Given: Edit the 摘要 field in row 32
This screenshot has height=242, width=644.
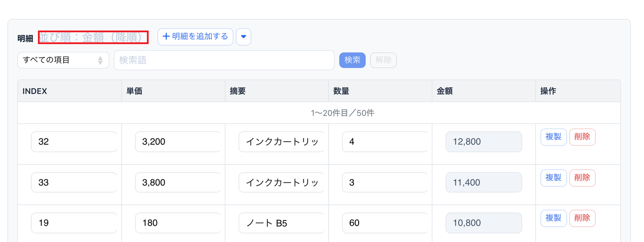Looking at the screenshot, I should coord(281,142).
